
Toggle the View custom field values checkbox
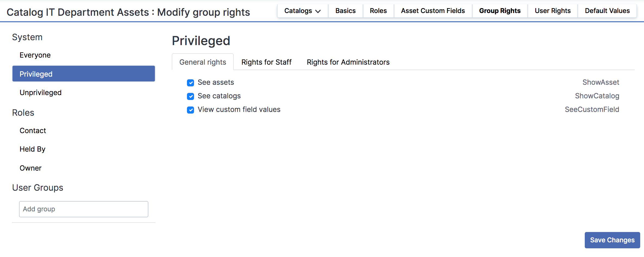(190, 110)
